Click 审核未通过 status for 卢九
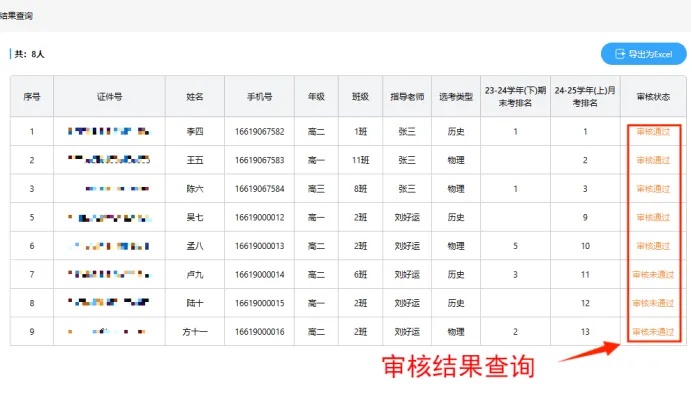Screen dimensions: 692x393 pyautogui.click(x=653, y=275)
